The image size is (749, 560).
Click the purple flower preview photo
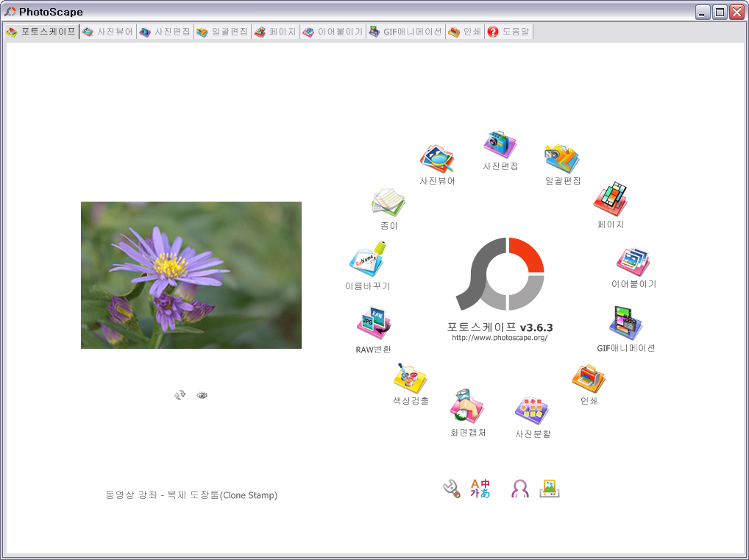191,275
